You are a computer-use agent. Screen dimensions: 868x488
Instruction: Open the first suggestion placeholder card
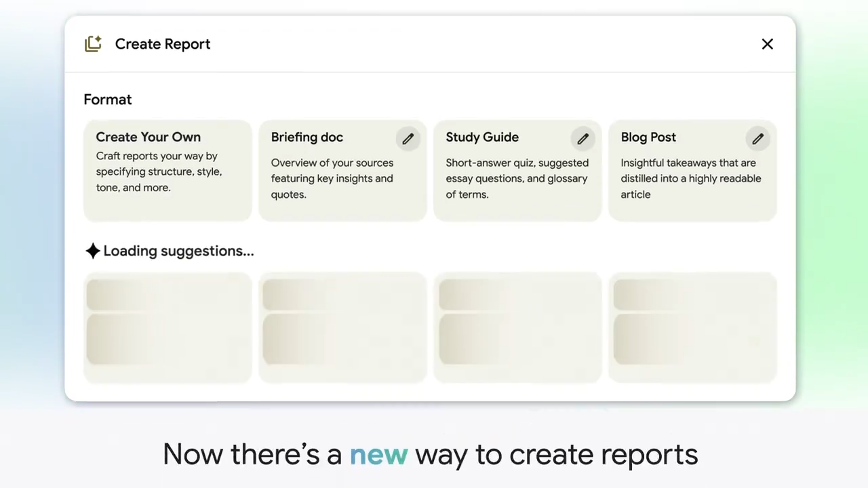tap(167, 327)
